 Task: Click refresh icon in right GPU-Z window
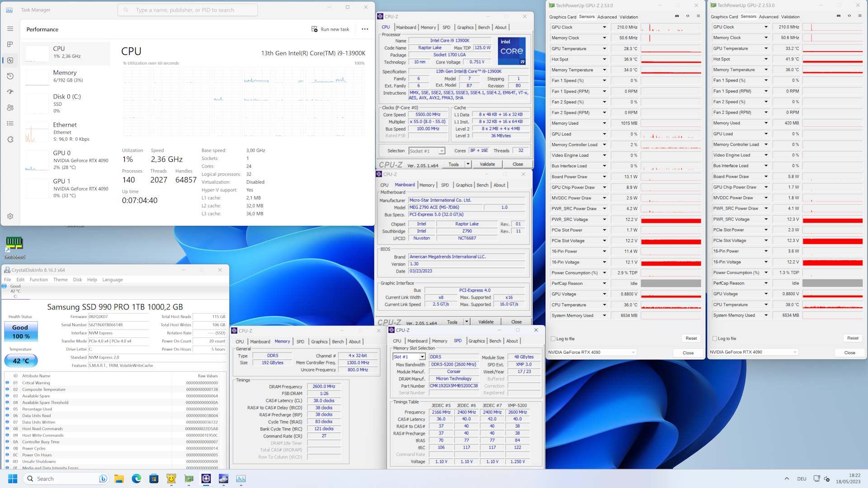(x=849, y=16)
